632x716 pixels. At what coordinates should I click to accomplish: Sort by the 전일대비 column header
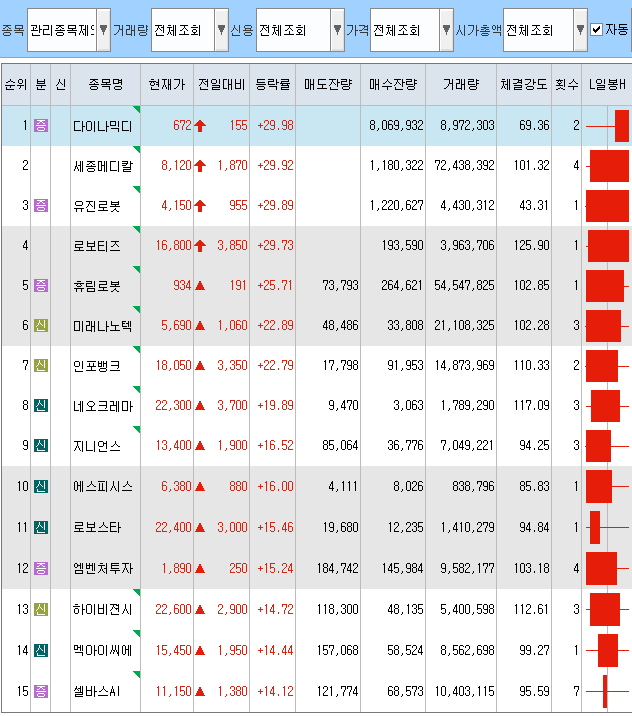[221, 84]
